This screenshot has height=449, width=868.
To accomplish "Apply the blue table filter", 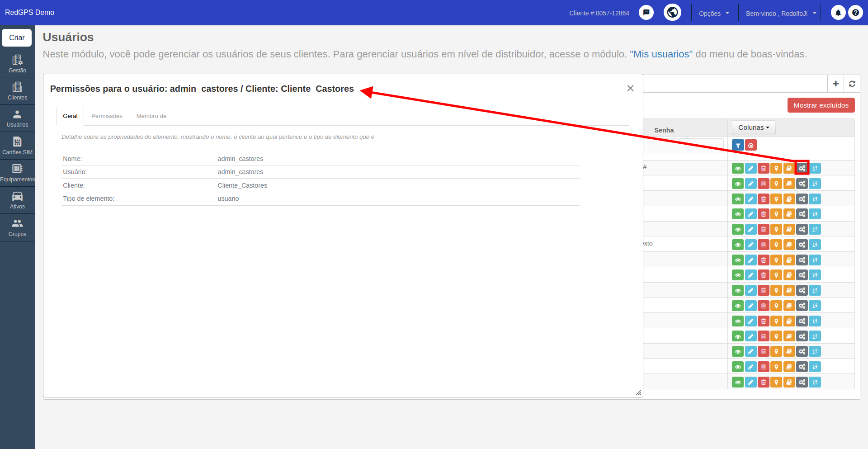I will pyautogui.click(x=738, y=145).
